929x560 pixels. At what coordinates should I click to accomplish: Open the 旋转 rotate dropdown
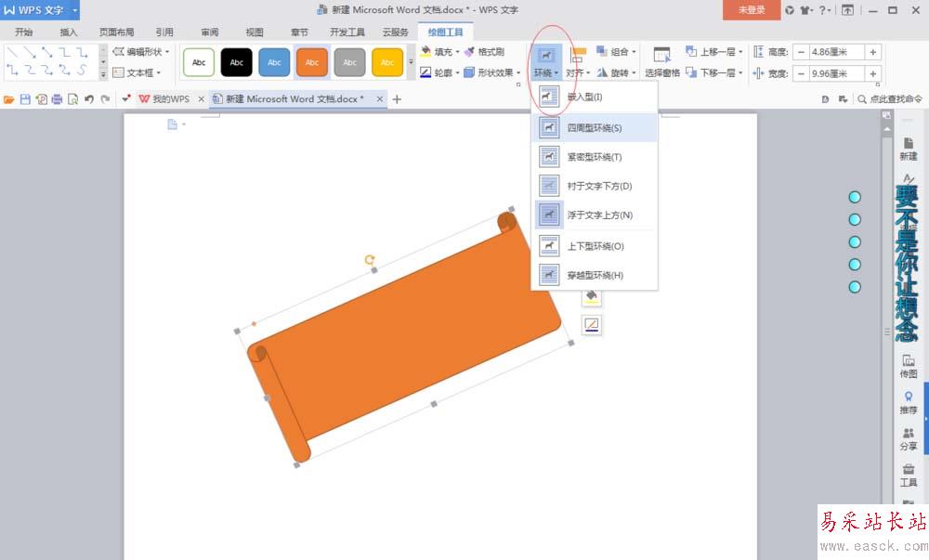616,72
